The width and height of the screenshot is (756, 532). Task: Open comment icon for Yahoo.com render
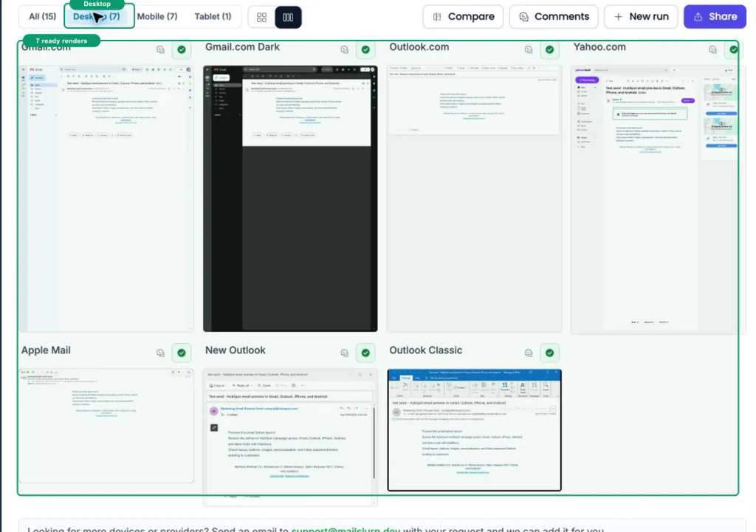pyautogui.click(x=712, y=49)
